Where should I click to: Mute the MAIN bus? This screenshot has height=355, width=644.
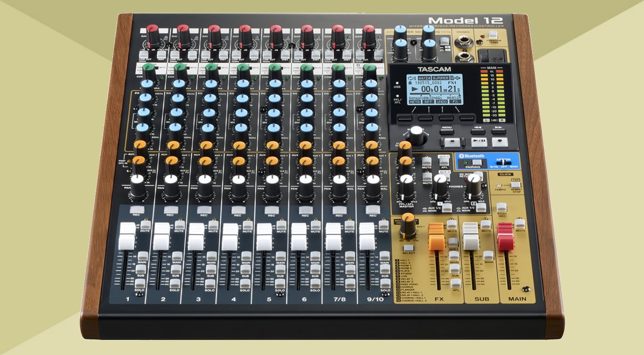[x=520, y=223]
